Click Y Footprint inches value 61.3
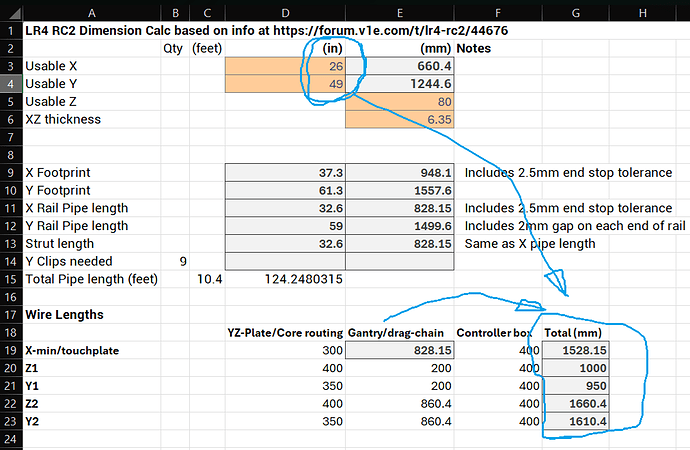Viewport: 690px width, 450px height. [285, 190]
